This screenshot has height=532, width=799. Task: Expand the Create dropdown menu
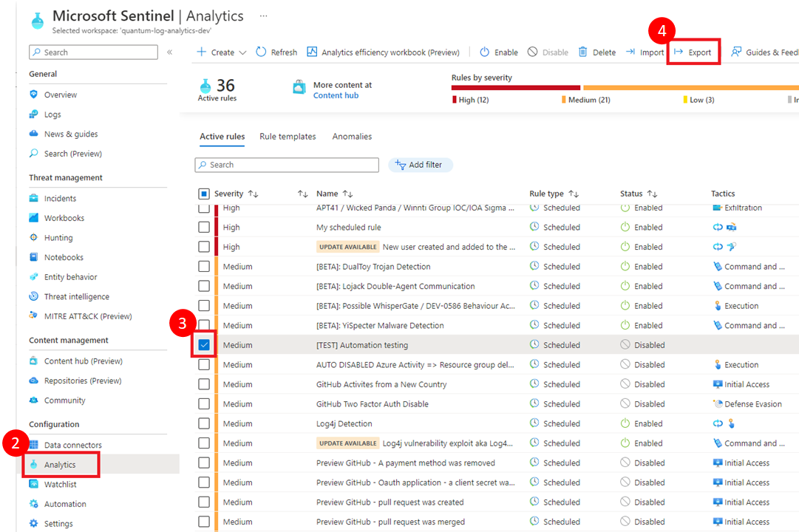222,52
